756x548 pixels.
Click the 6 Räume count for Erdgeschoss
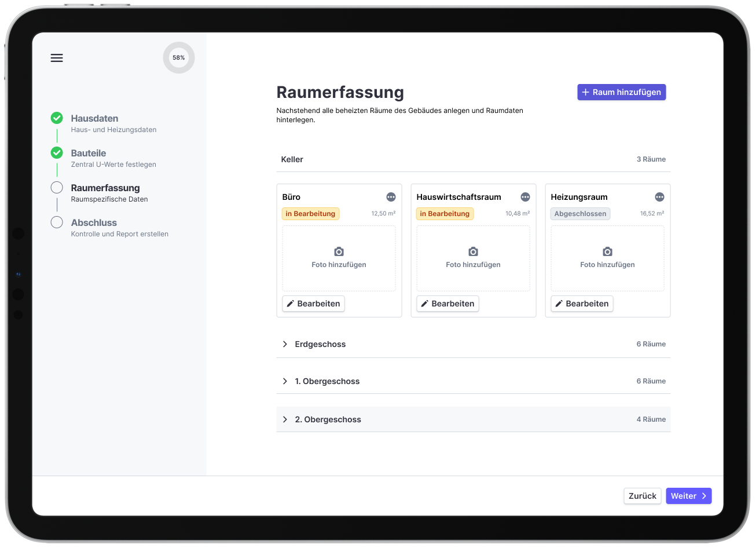651,344
